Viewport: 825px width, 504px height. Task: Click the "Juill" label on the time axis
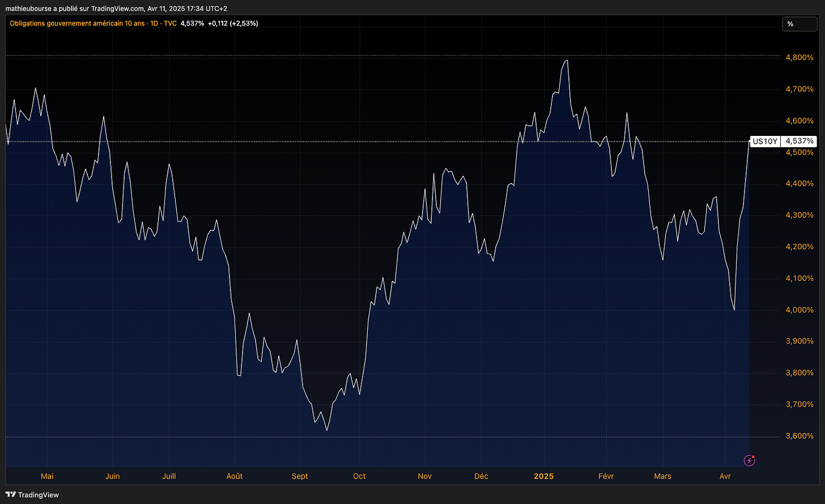(x=169, y=476)
